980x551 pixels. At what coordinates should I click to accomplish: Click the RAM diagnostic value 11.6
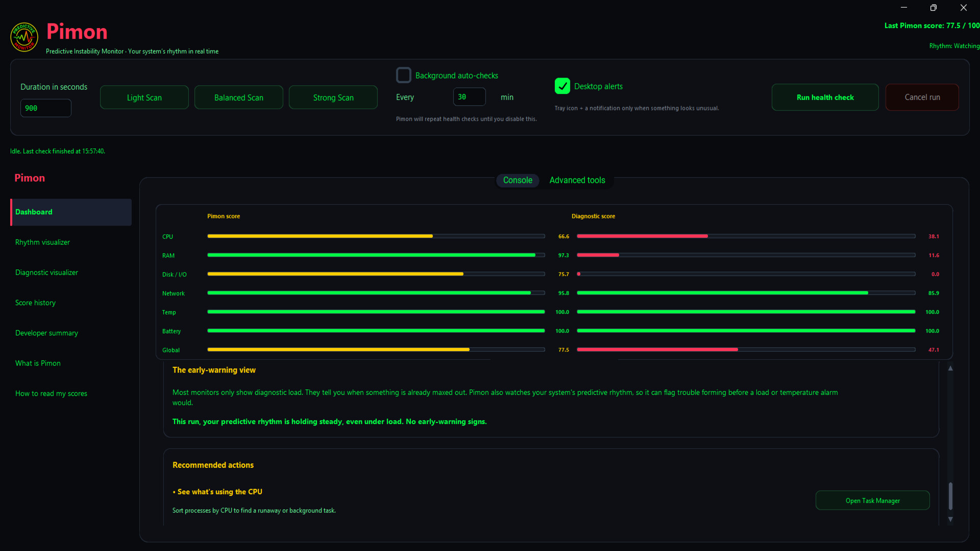934,255
